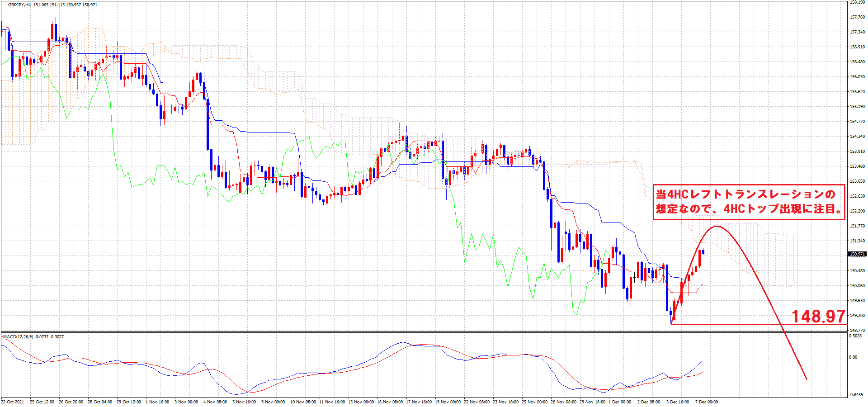Image resolution: width=868 pixels, height=407 pixels.
Task: Click the current price tag 150.971
Action: coord(857,254)
